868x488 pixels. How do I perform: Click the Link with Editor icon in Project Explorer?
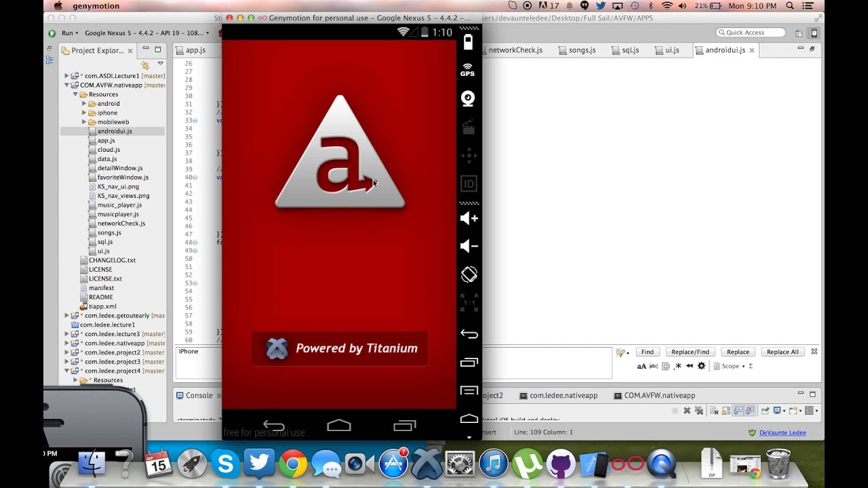144,65
